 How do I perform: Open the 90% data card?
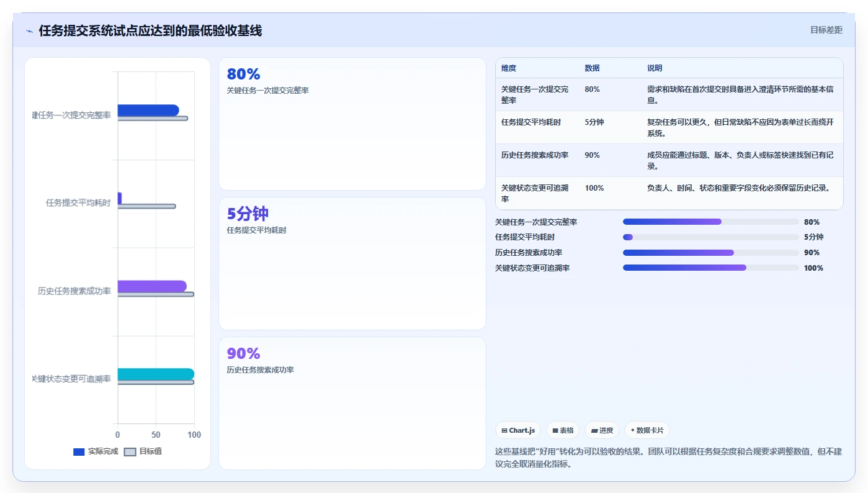[352, 403]
